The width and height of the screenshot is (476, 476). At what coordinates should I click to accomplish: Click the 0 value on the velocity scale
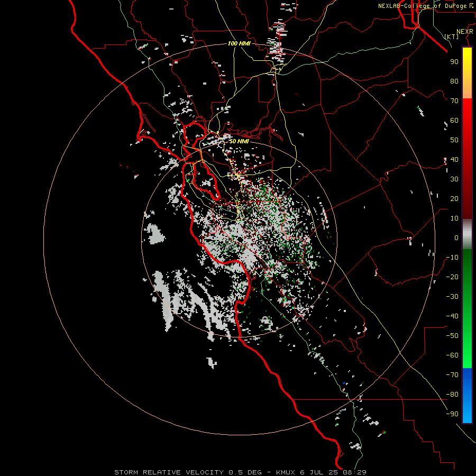tap(456, 237)
